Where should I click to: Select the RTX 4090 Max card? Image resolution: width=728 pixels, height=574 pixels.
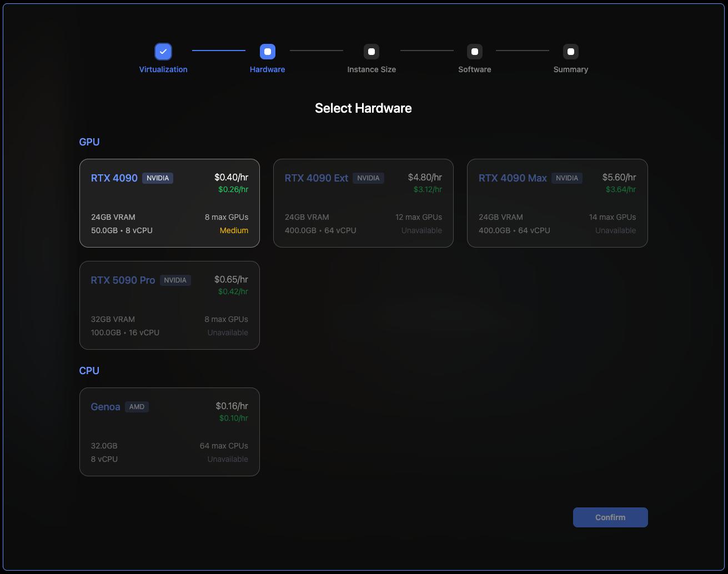pos(557,203)
